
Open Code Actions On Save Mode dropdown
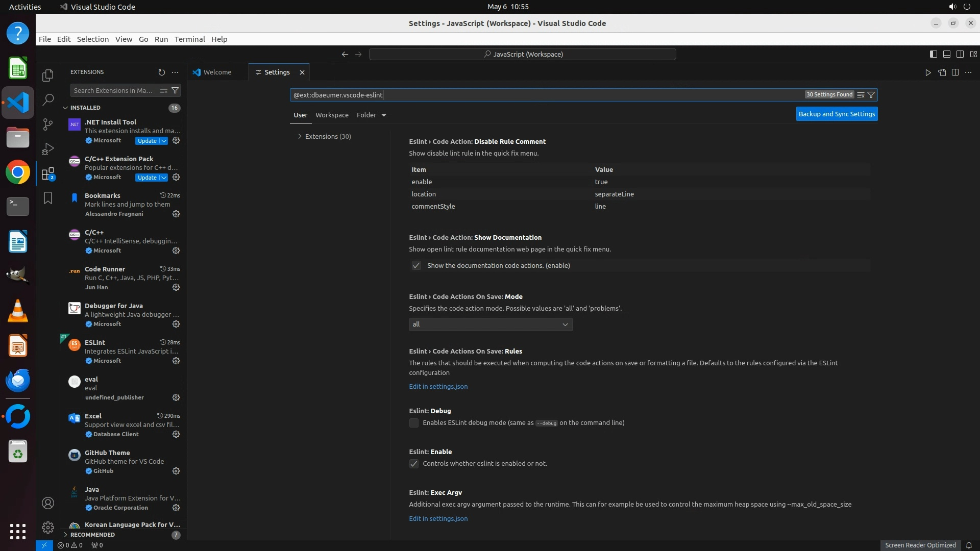490,324
